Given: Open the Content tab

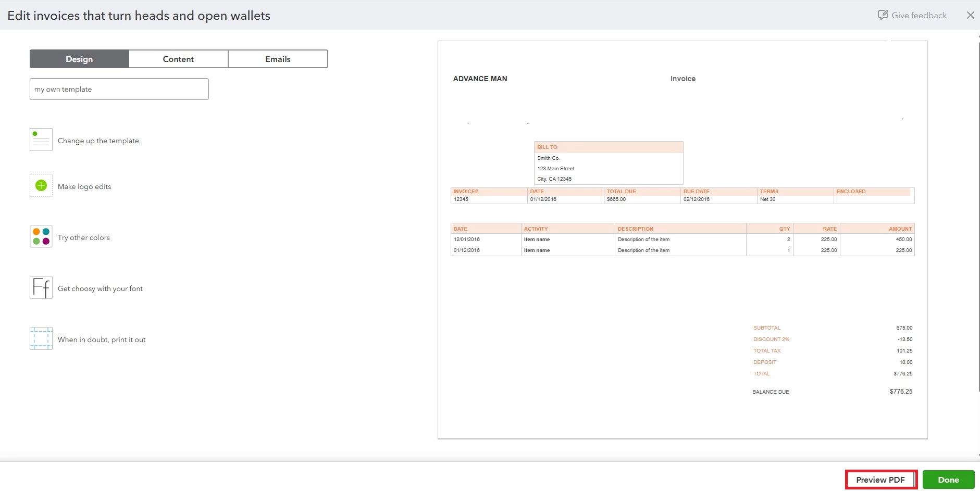Looking at the screenshot, I should tap(178, 59).
